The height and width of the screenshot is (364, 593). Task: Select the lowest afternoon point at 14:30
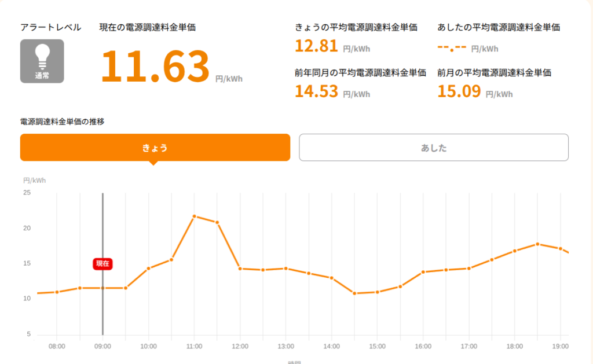click(x=354, y=293)
